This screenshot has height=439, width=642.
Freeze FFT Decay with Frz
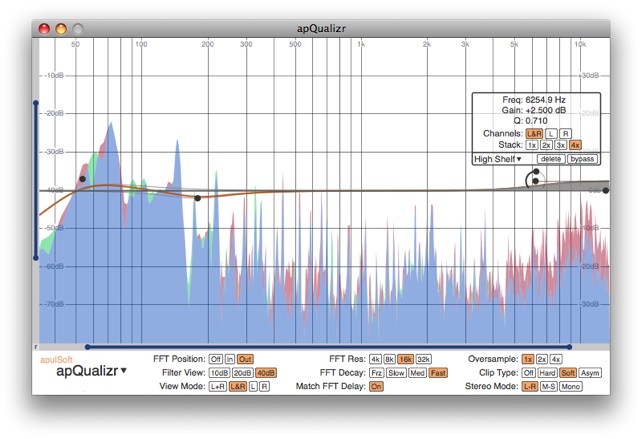(376, 373)
